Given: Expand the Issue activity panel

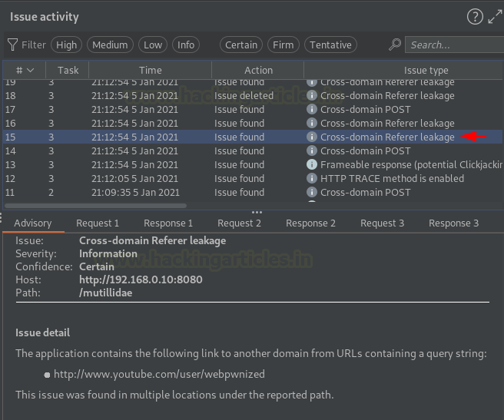Looking at the screenshot, I should point(494,17).
